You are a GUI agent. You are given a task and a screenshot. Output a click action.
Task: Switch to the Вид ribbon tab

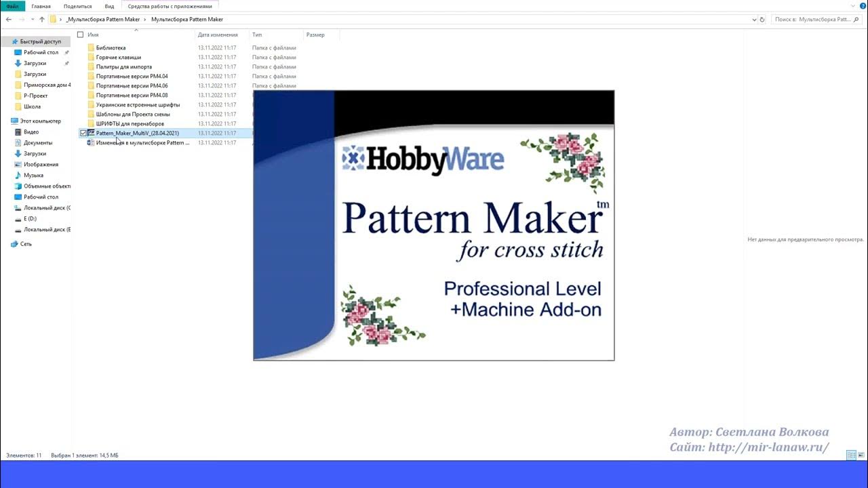pos(109,6)
